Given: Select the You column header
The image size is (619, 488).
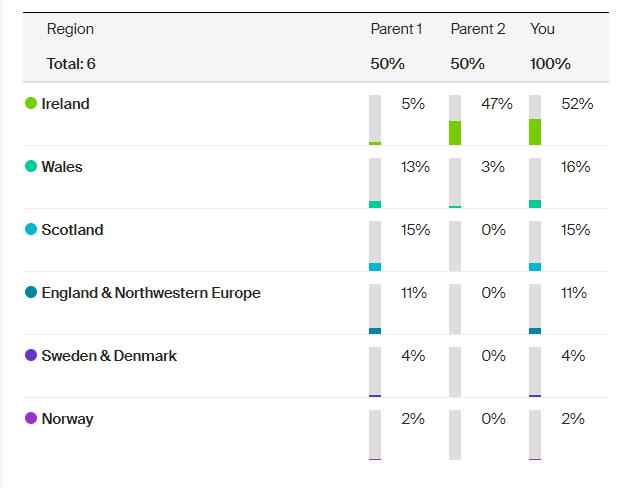Looking at the screenshot, I should coord(542,29).
